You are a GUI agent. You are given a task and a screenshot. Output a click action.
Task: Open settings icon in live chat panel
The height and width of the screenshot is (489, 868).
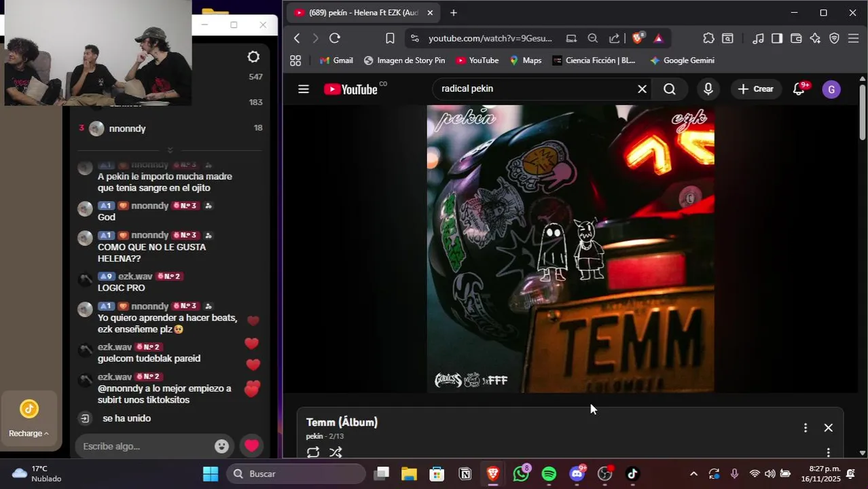253,57
